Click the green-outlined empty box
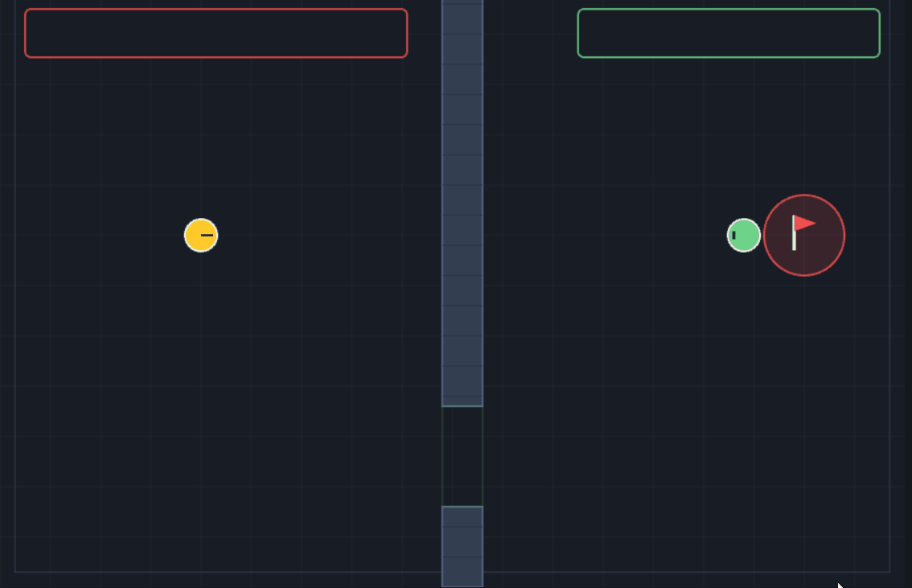This screenshot has height=588, width=912. (729, 33)
